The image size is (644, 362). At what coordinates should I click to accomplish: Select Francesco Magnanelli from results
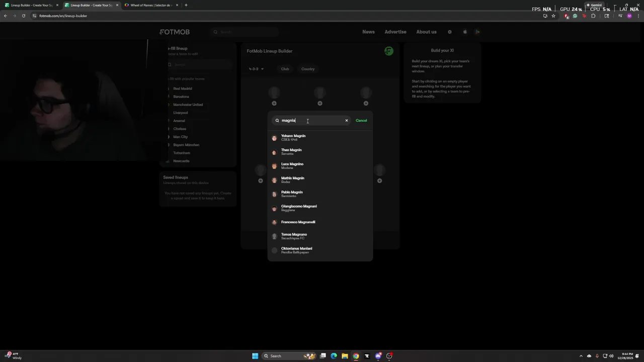320,222
